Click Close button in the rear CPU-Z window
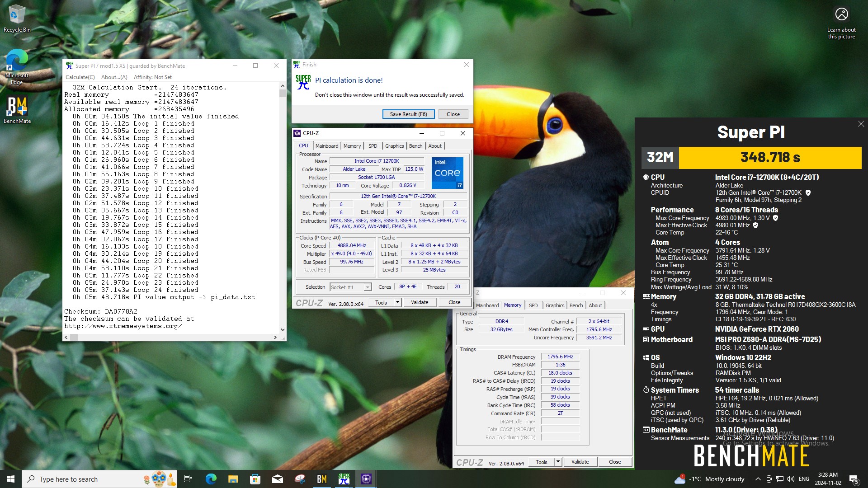This screenshot has width=868, height=488. click(x=615, y=462)
